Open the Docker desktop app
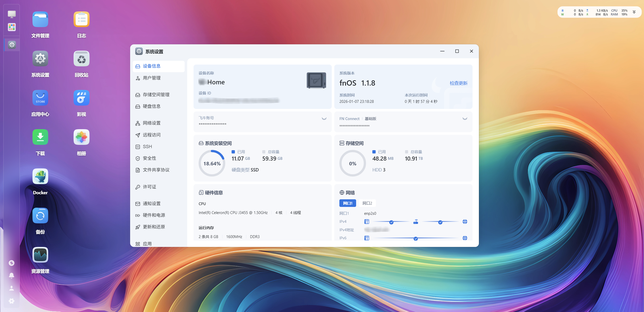The height and width of the screenshot is (312, 644). pyautogui.click(x=40, y=177)
